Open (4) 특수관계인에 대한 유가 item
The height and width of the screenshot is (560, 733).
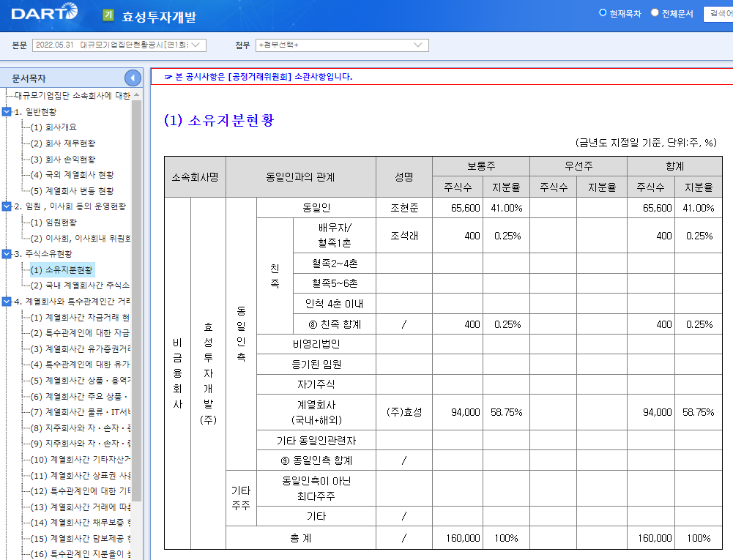[80, 364]
